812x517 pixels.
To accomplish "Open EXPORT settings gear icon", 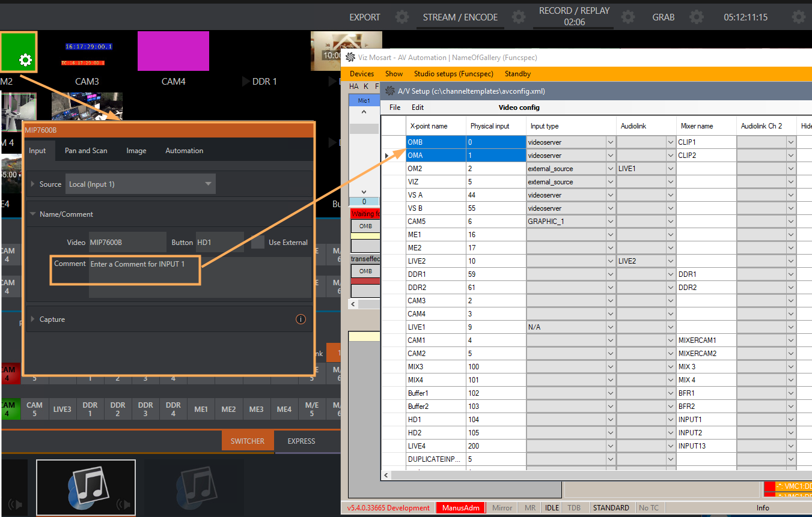I will [x=401, y=17].
